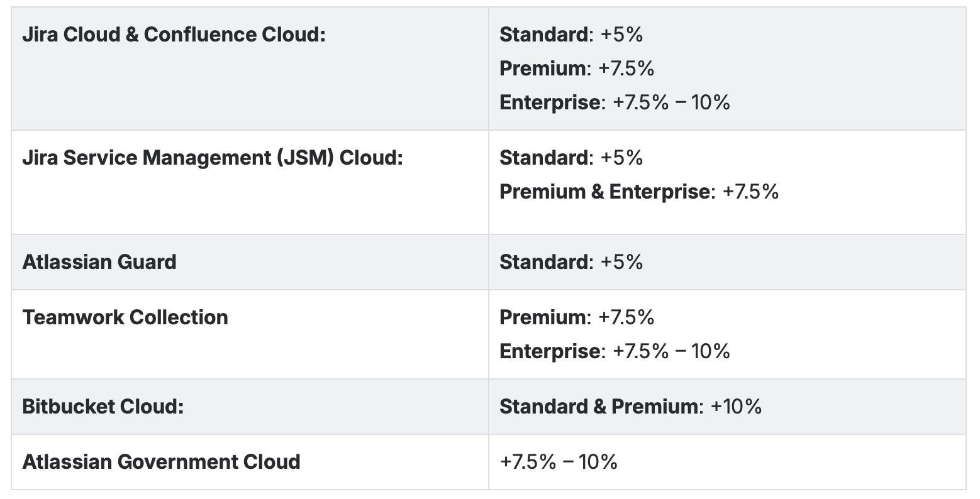The width and height of the screenshot is (980, 499).
Task: Click Enterprise +7.5% – 10% in Jira Cloud row
Action: click(x=615, y=102)
